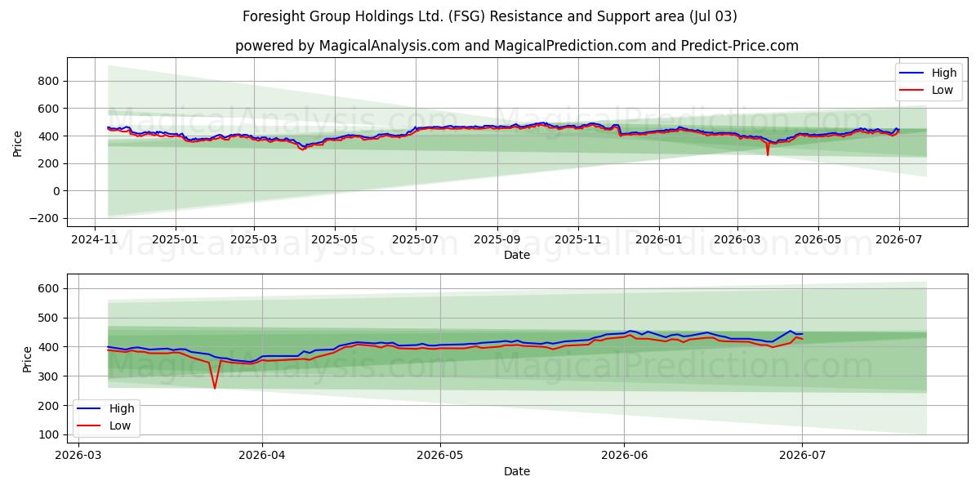
Task: Click bottom chart y-axis value 100
Action: 49,434
